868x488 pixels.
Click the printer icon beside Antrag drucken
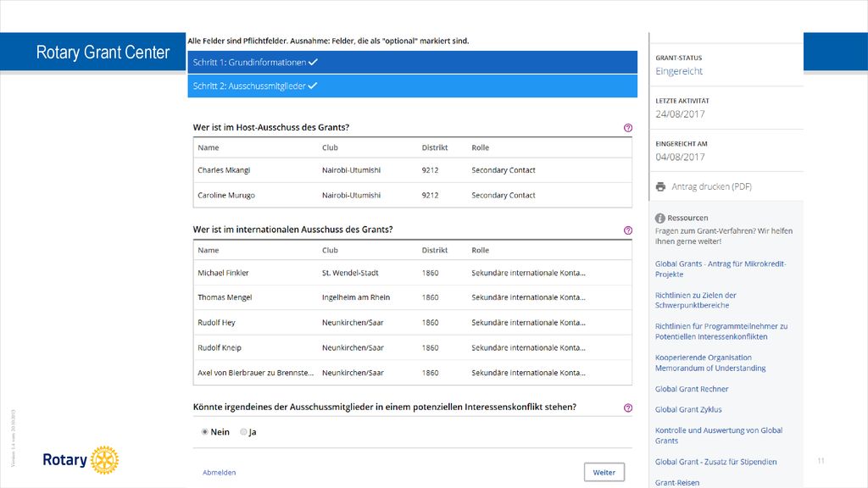click(660, 187)
